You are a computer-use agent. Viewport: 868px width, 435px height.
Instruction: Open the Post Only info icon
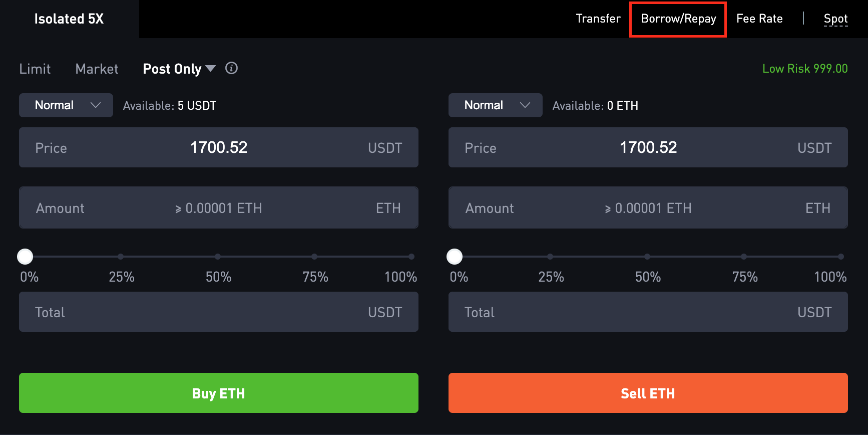pos(231,68)
